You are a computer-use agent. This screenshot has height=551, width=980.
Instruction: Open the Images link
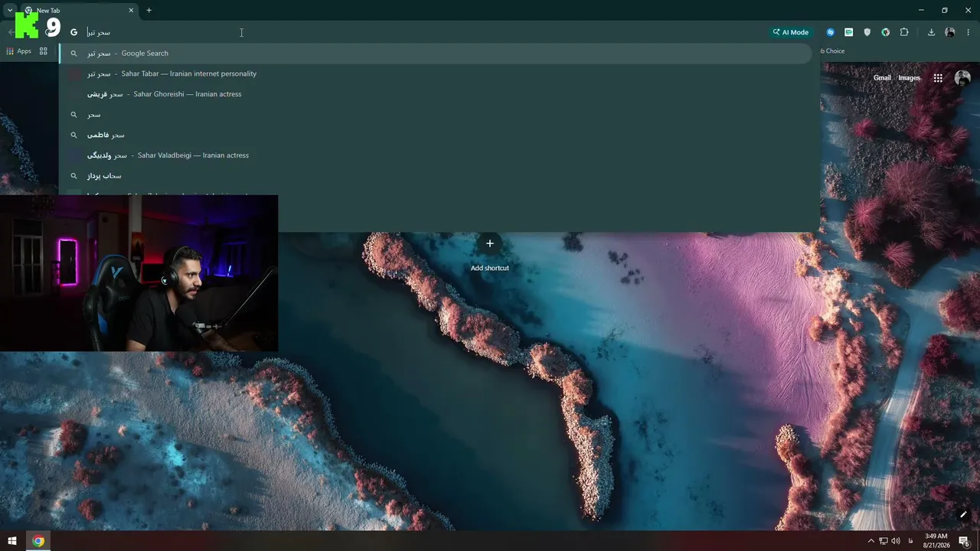(909, 78)
